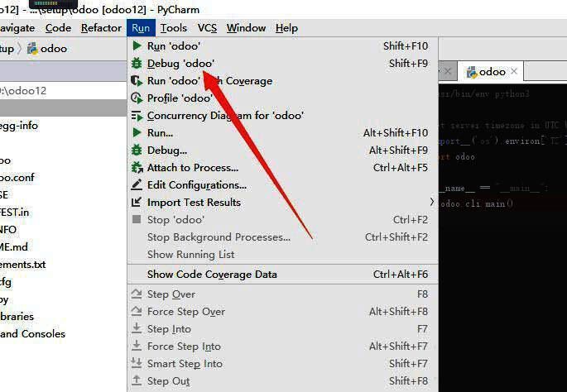Click the Run with Coverage shield icon
The height and width of the screenshot is (392, 567).
coord(137,81)
